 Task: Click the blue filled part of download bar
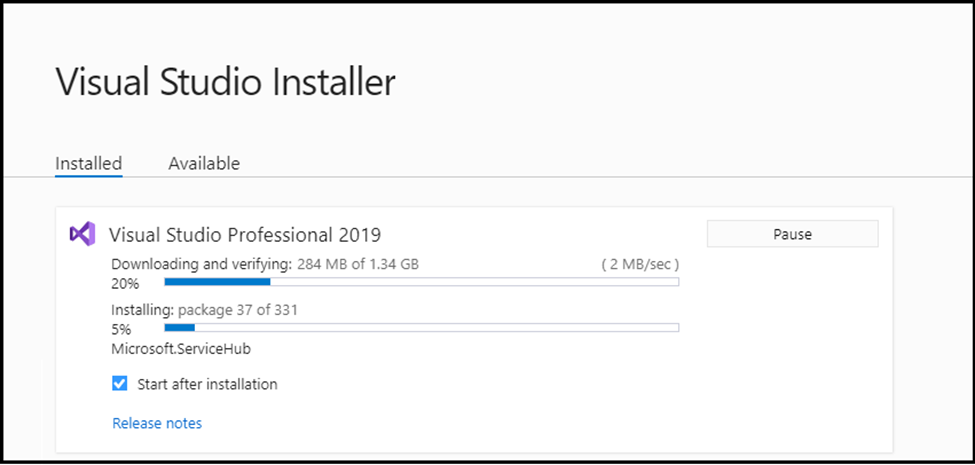click(x=217, y=282)
